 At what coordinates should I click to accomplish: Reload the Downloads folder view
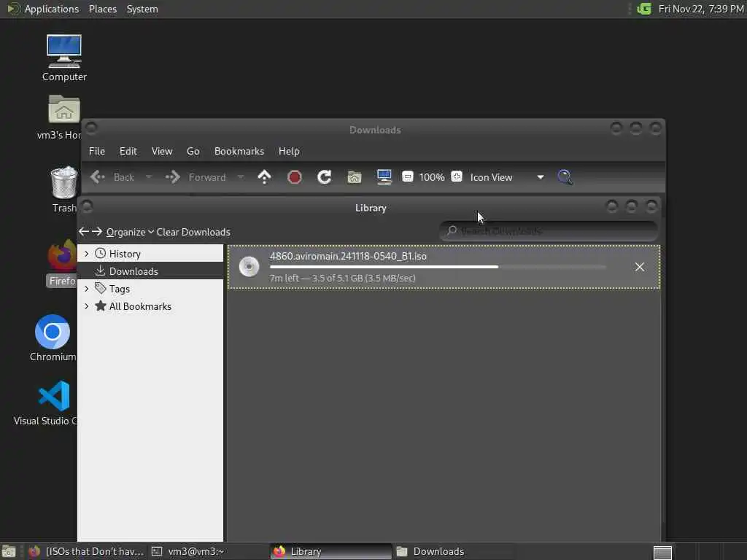(x=325, y=177)
